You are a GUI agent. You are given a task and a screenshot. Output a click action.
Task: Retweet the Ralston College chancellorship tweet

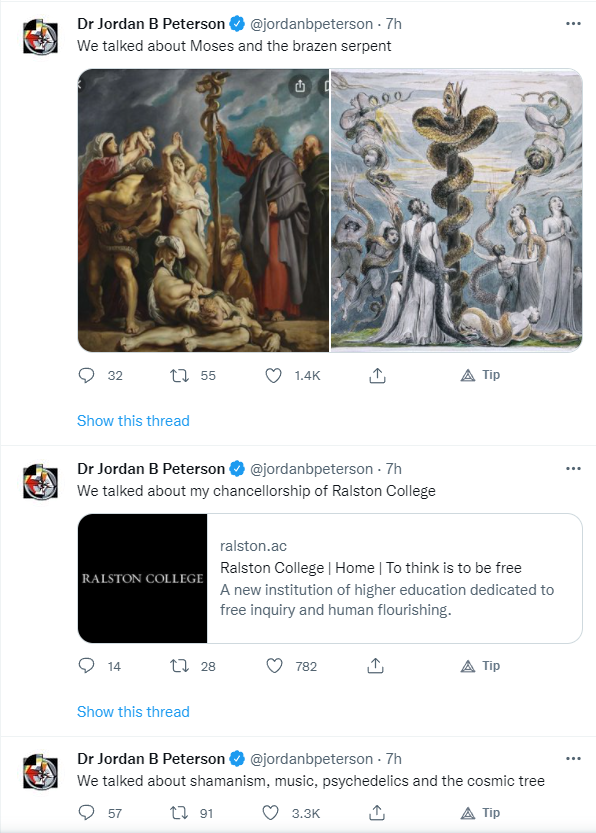click(x=179, y=666)
